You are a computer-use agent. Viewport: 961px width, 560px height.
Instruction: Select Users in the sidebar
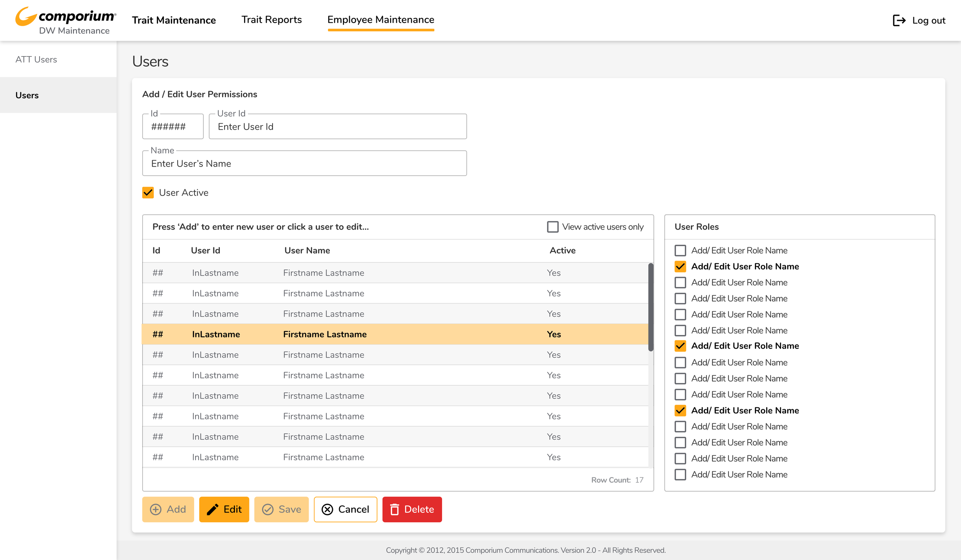(x=27, y=95)
